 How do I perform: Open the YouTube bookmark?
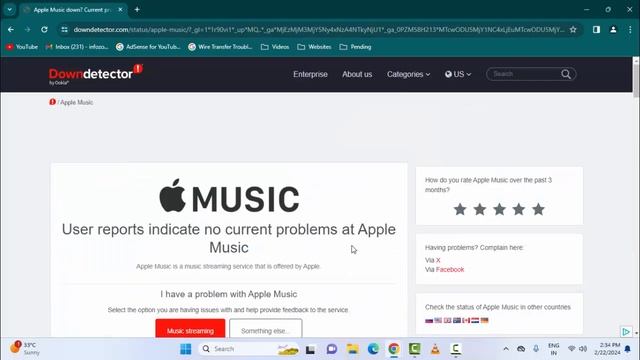(x=22, y=47)
